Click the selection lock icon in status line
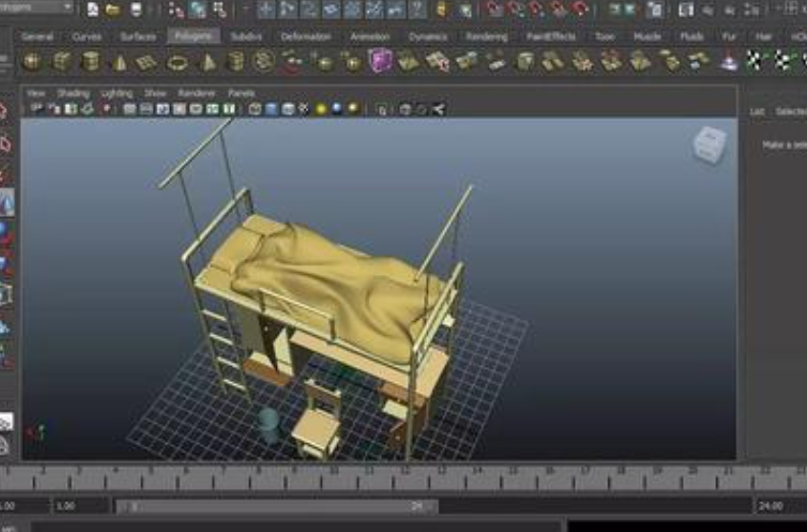 (441, 10)
